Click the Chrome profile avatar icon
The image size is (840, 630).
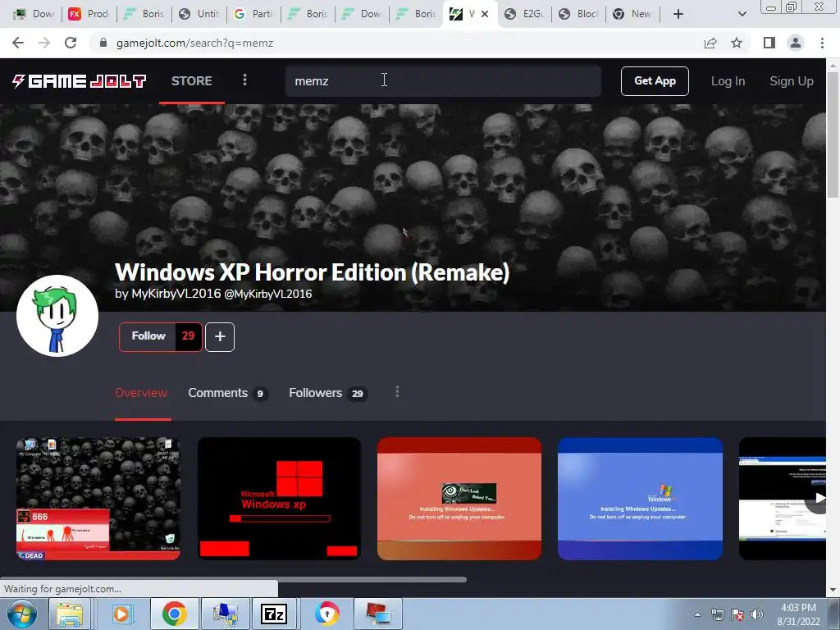click(x=796, y=43)
